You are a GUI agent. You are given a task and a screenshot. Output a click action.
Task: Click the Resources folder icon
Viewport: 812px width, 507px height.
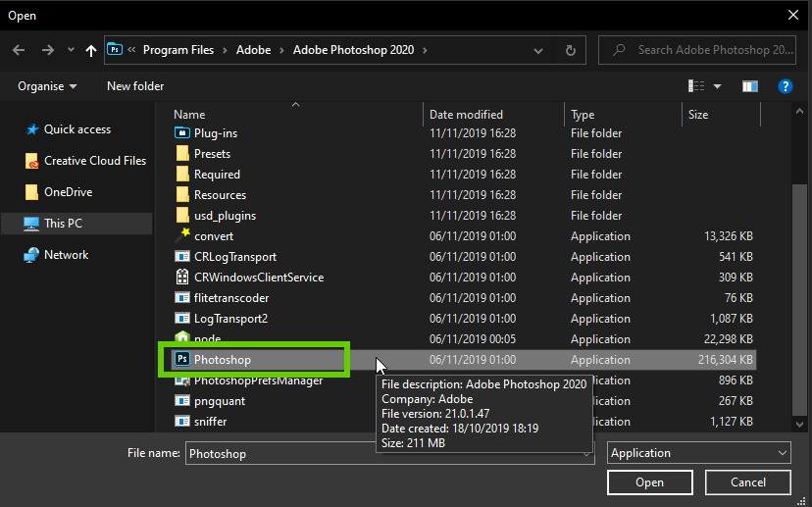pyautogui.click(x=181, y=195)
